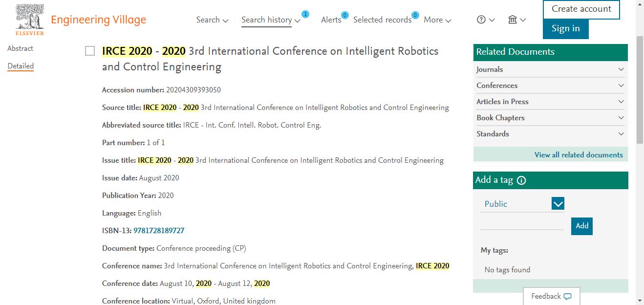Click the Search history count badge
Viewport: 644px width, 305px height.
pos(305,14)
